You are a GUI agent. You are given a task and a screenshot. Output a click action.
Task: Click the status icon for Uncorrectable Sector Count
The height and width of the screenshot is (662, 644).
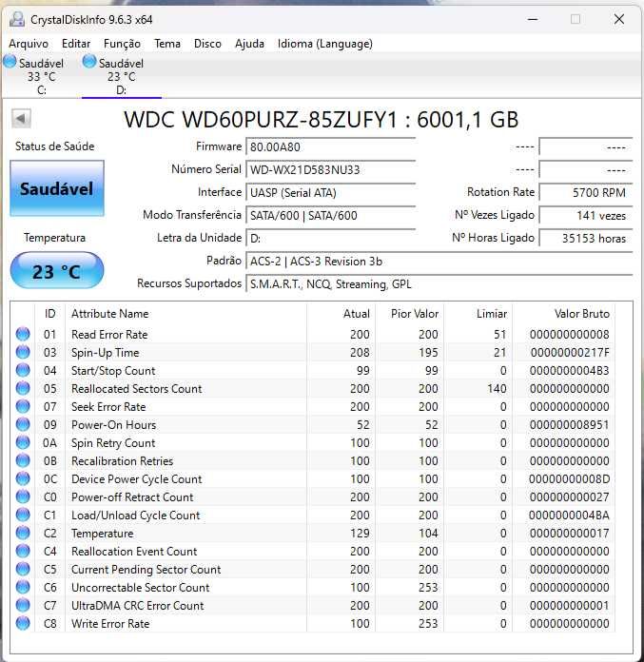pyautogui.click(x=23, y=587)
